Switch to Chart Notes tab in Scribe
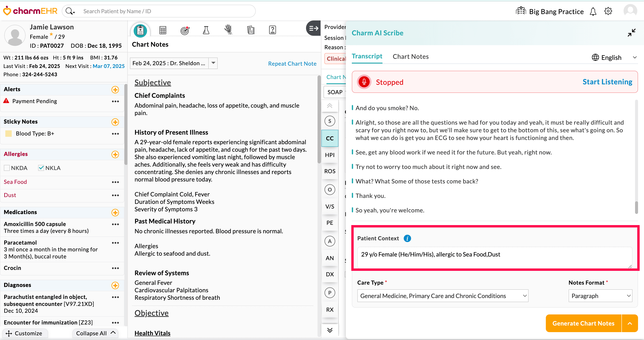644x340 pixels. pos(411,56)
